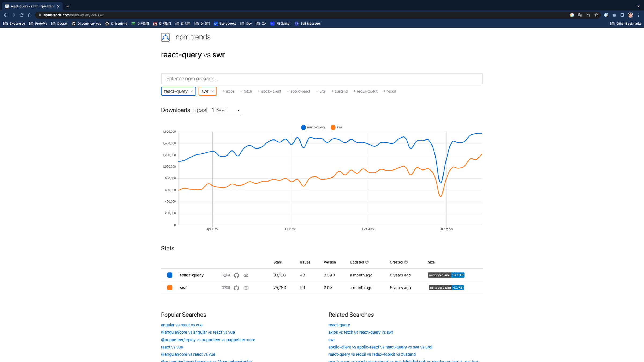Click swr's npm package icon
This screenshot has width=644, height=362.
pyautogui.click(x=225, y=288)
